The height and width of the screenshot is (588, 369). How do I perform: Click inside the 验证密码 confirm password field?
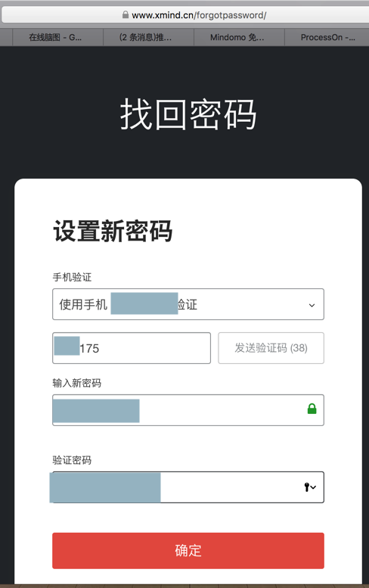click(x=188, y=487)
